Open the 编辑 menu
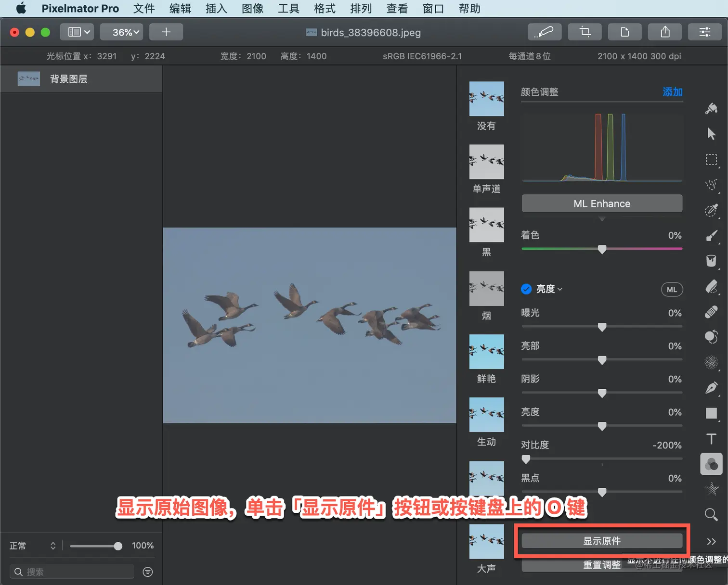The width and height of the screenshot is (728, 585). [180, 9]
